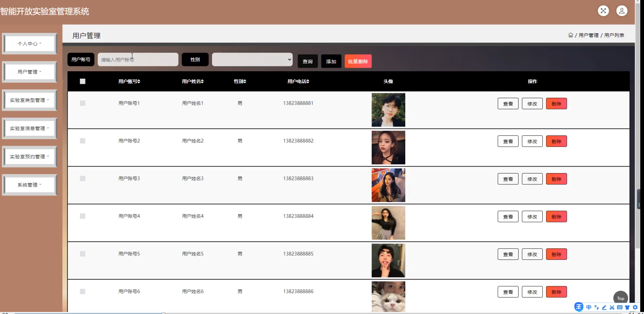Check the checkbox for 用户账号4 row
This screenshot has height=314, width=644.
82,216
